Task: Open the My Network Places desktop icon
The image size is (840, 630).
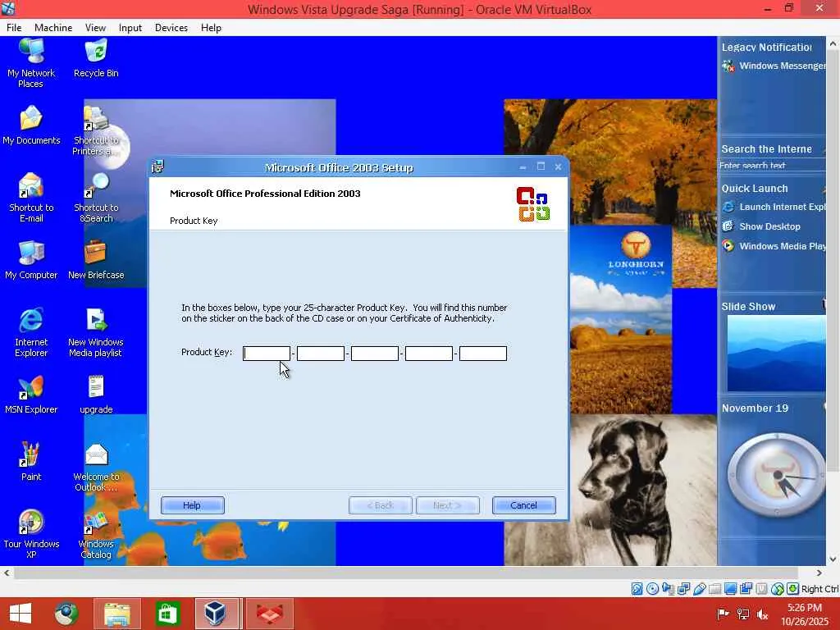Action: (x=31, y=63)
